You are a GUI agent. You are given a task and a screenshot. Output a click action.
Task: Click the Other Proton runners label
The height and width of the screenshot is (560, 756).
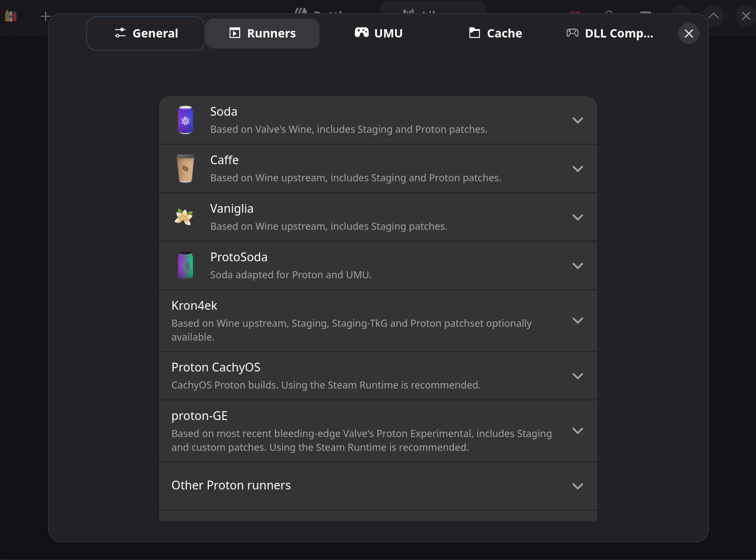[x=231, y=485]
